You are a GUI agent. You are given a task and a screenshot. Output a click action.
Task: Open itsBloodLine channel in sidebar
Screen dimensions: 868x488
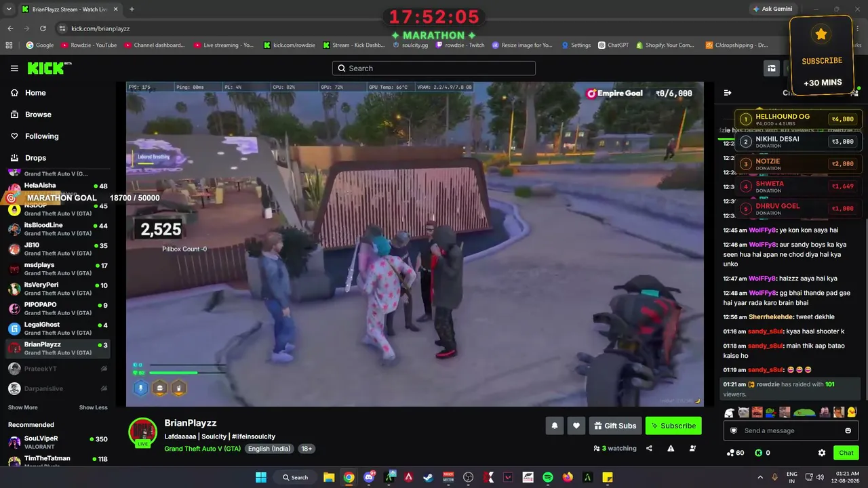click(58, 229)
